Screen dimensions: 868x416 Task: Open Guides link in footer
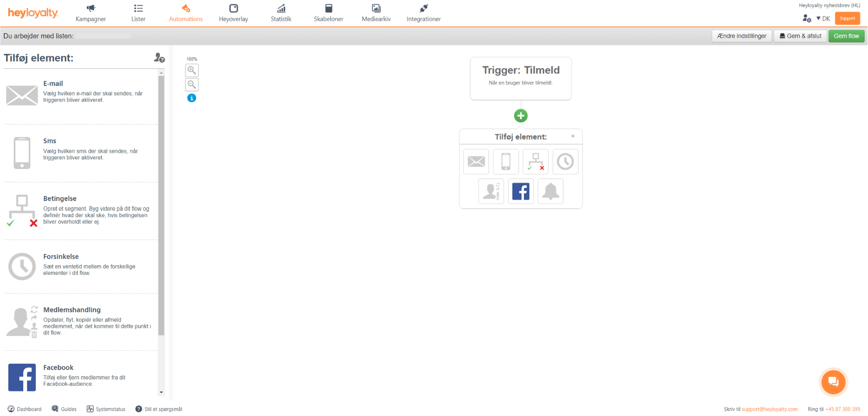(x=64, y=409)
